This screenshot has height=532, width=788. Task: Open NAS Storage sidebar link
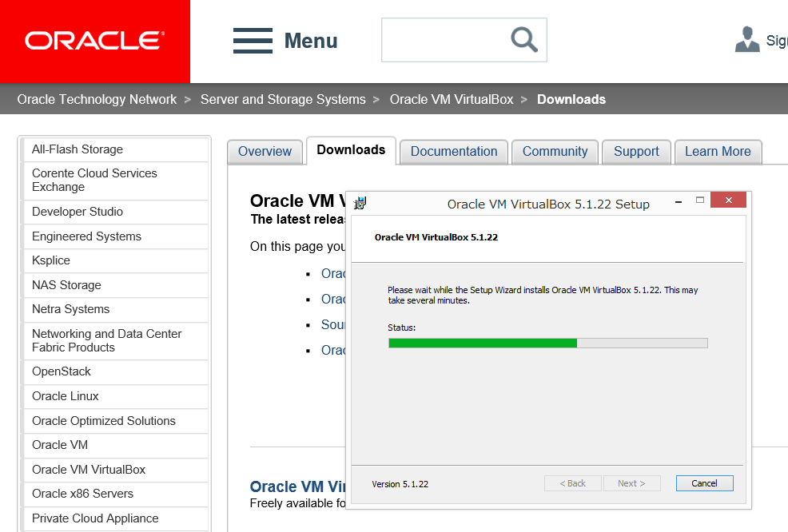(x=115, y=285)
